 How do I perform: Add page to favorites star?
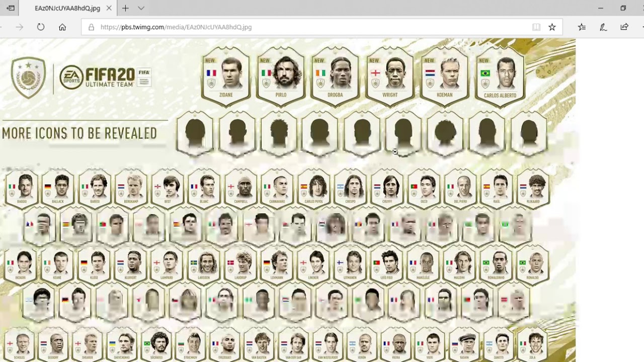click(x=552, y=27)
